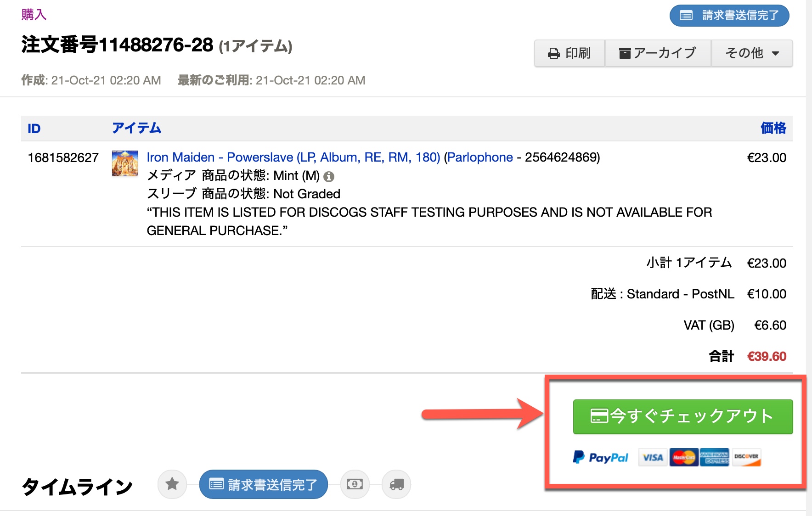This screenshot has width=812, height=516.
Task: Click the 請求書送信完了 status badge at top
Action: point(729,16)
